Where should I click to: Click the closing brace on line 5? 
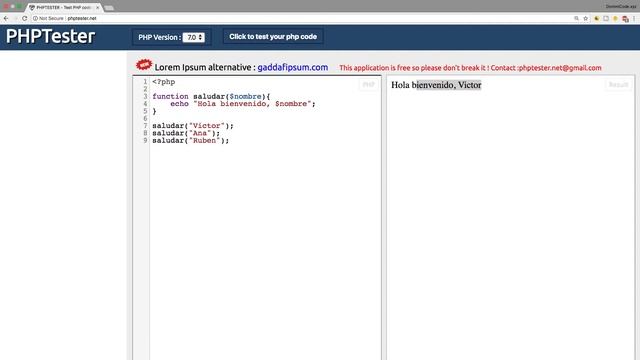(154, 111)
